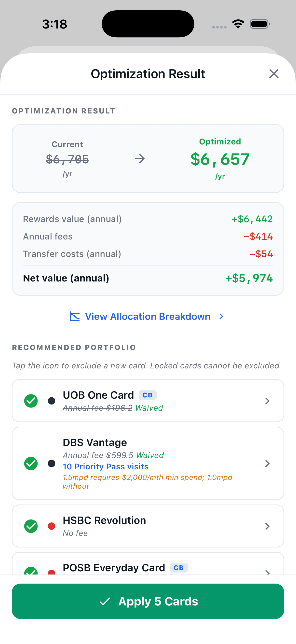Tap the 10 Priority Pass visits link

tap(105, 466)
